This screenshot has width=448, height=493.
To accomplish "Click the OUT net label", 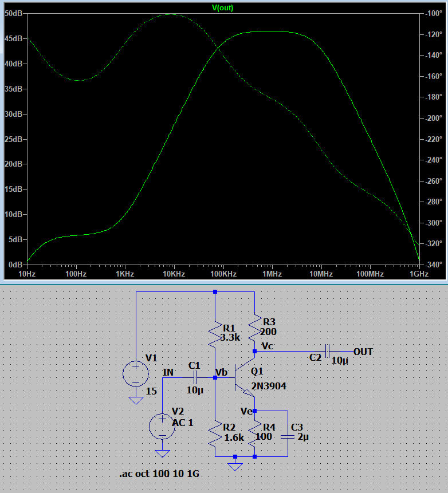I will tap(363, 352).
